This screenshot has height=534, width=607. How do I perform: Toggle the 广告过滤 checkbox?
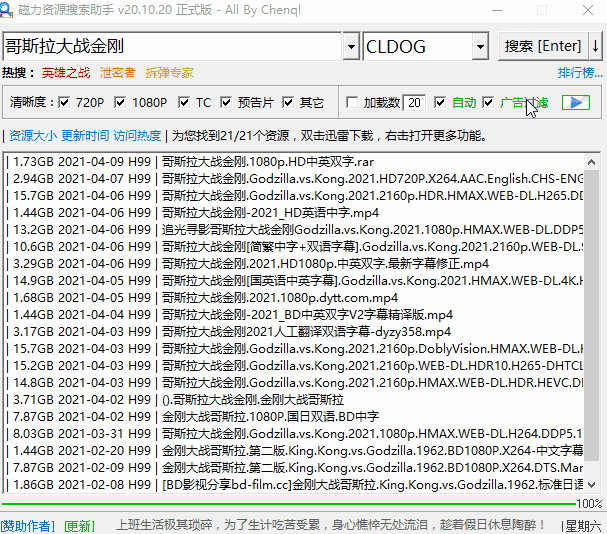pos(488,103)
